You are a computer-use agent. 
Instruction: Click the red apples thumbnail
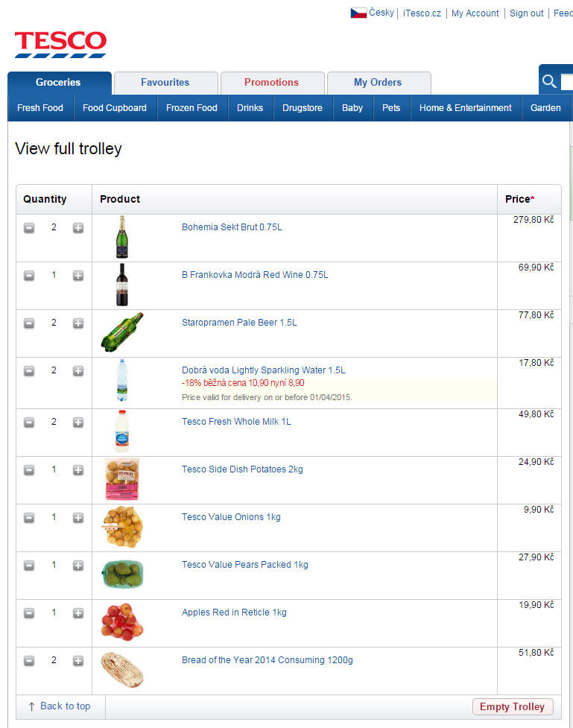click(122, 622)
